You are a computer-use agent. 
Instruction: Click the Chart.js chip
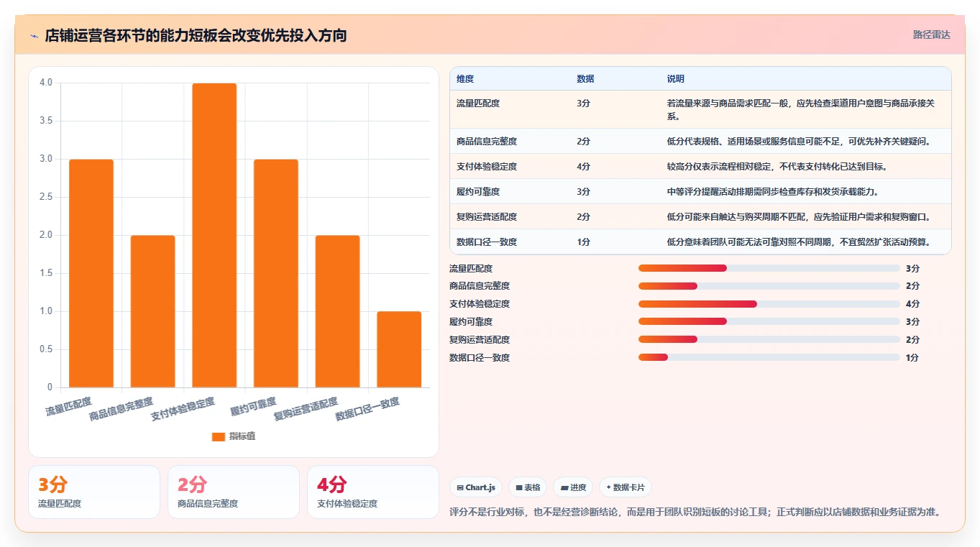(476, 487)
